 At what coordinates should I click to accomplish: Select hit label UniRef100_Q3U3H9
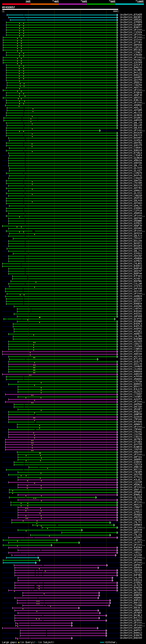click(131, 63)
